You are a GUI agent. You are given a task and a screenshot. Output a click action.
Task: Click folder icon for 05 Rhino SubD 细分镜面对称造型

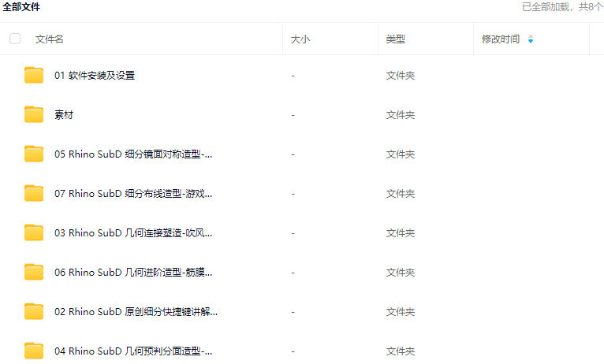(34, 154)
